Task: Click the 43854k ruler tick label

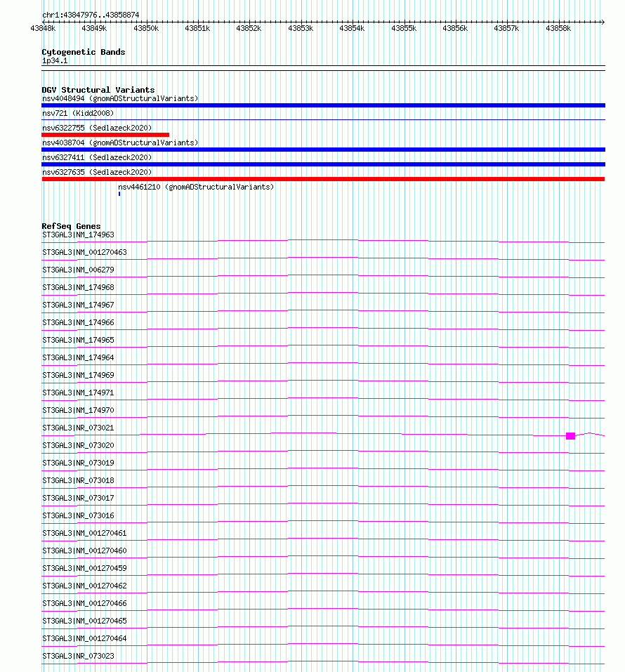Action: point(352,28)
